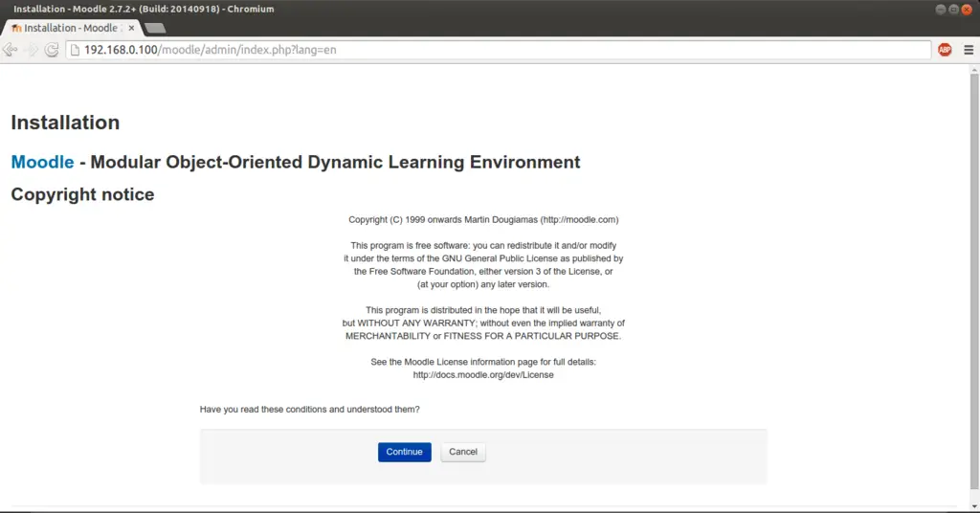Click the 'Copyright notice' heading
The width and height of the screenshot is (980, 513).
(82, 194)
